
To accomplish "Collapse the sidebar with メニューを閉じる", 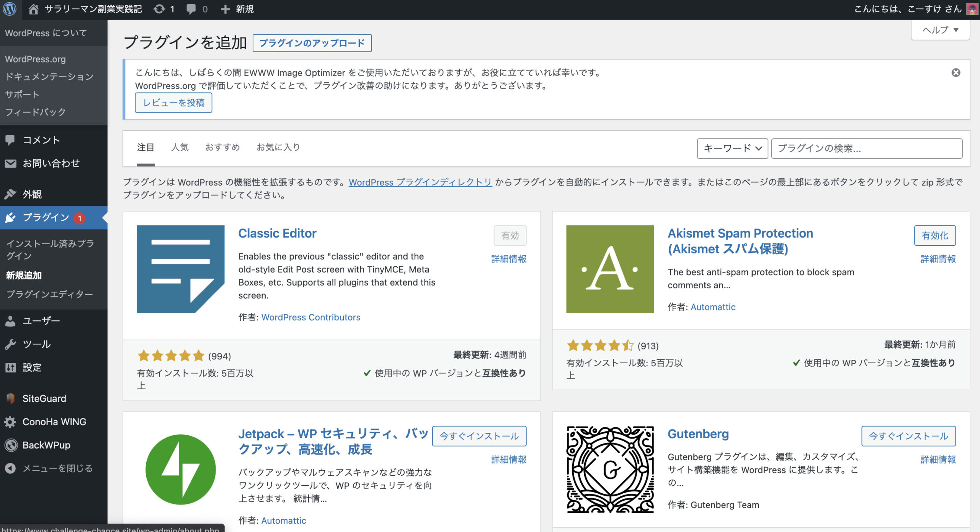I will click(57, 468).
